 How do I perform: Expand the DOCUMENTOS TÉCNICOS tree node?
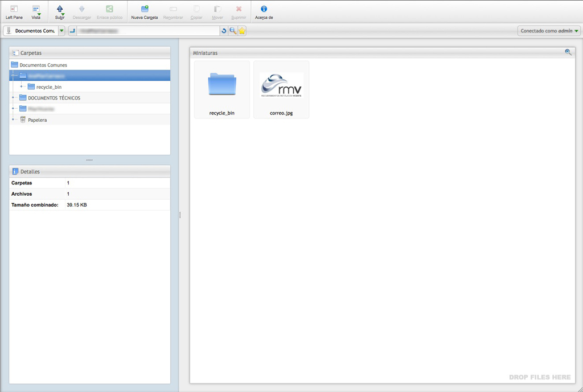click(13, 98)
